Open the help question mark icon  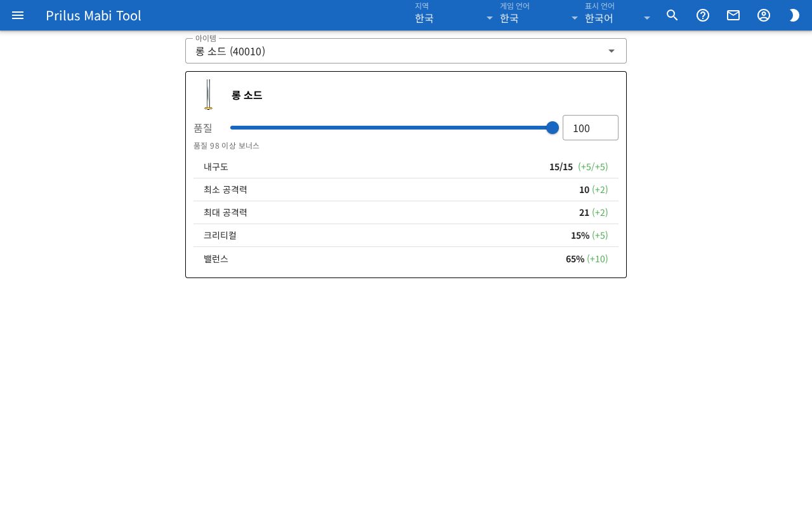[x=703, y=15]
